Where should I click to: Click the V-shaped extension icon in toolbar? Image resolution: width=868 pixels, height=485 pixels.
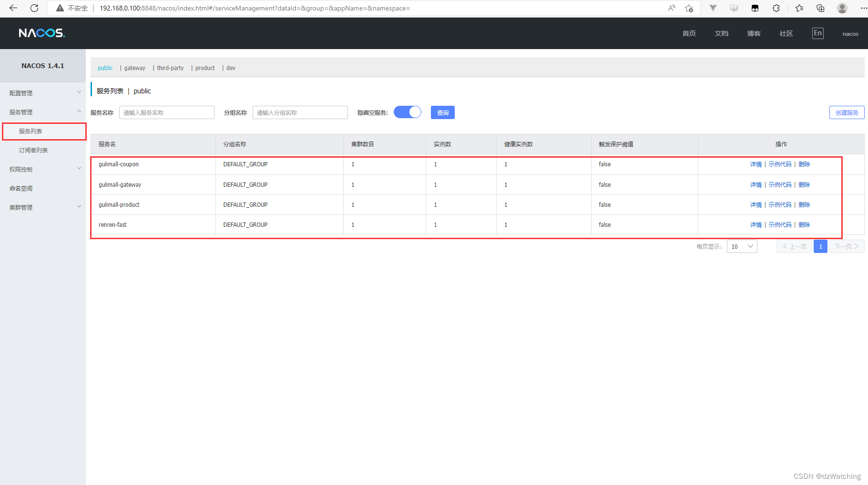713,8
